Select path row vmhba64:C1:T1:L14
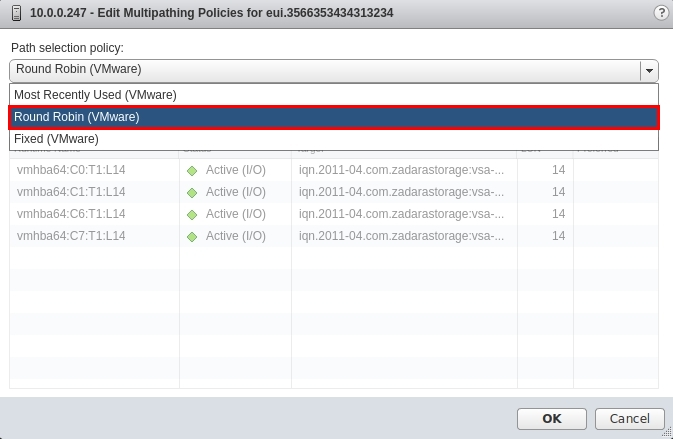Image resolution: width=673 pixels, height=439 pixels. click(71, 192)
